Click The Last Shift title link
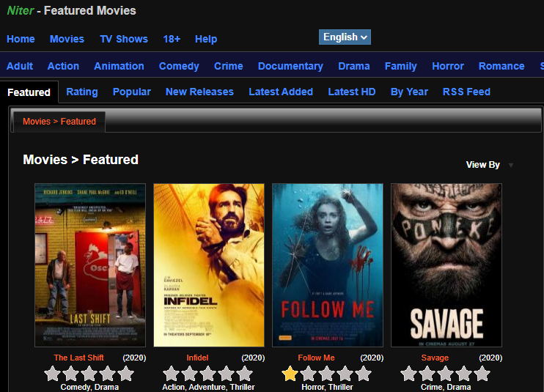The height and width of the screenshot is (392, 544). (x=78, y=358)
